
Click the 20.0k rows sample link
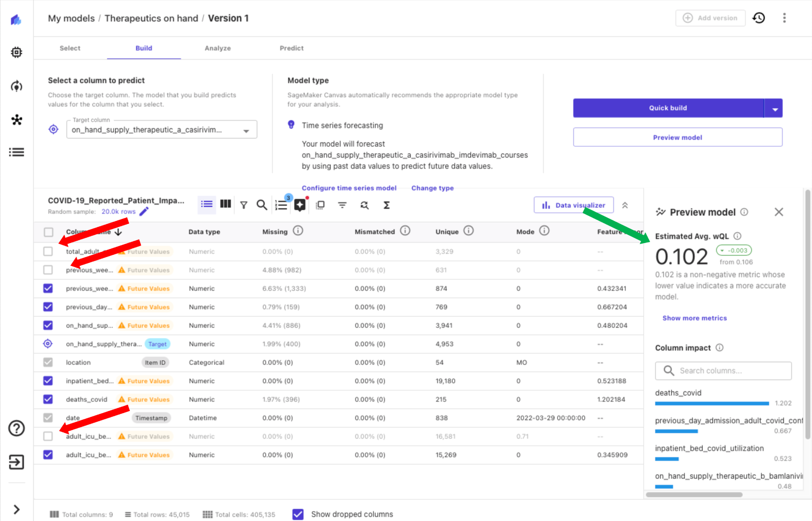tap(119, 212)
